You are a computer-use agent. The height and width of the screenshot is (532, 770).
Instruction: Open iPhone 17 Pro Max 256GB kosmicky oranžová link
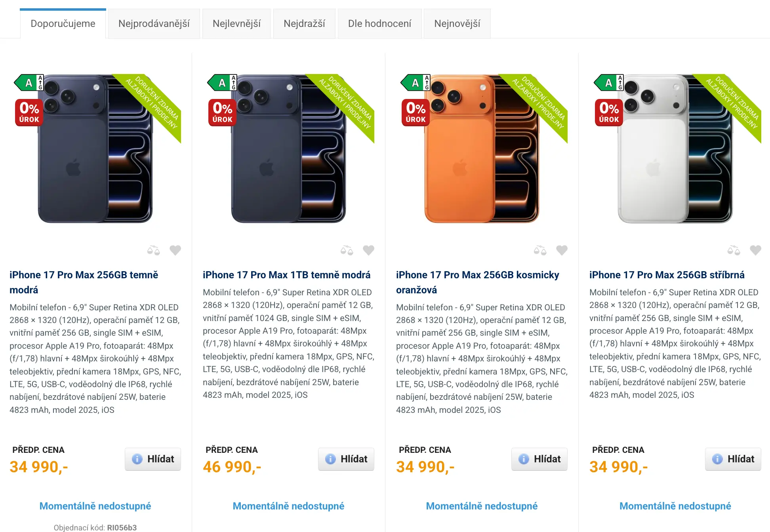pos(478,282)
